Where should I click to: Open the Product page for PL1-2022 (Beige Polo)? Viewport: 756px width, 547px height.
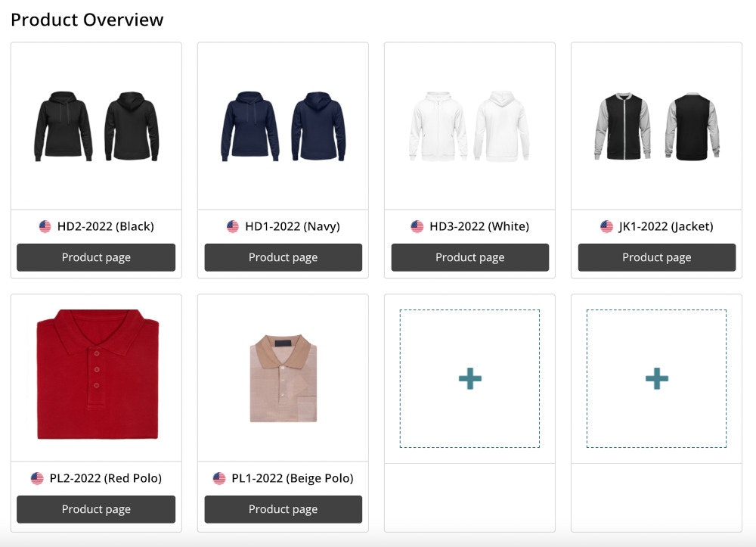(x=283, y=509)
